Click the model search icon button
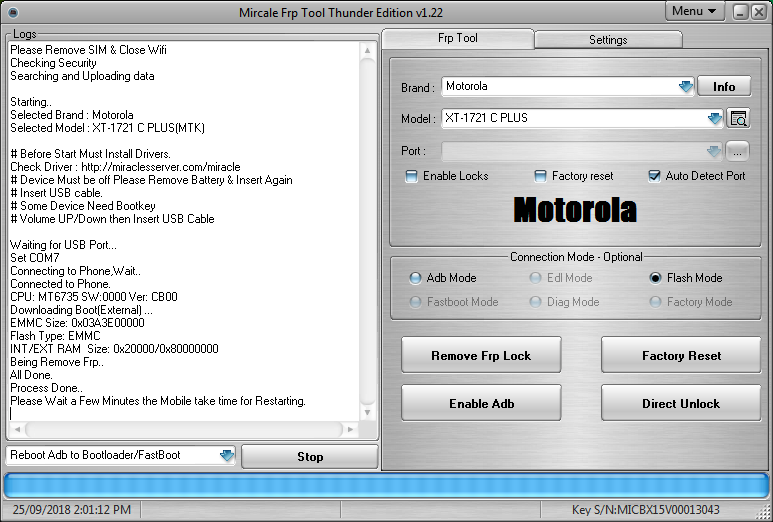Screen dimensions: 773x522 coord(738,118)
